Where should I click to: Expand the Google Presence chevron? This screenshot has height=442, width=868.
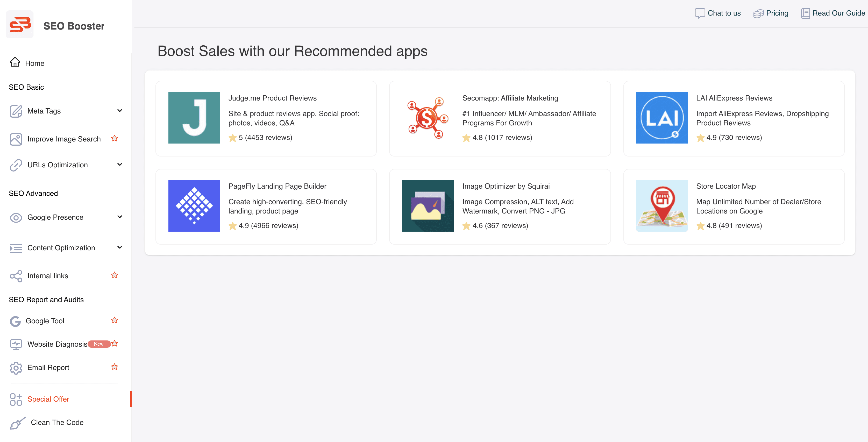[120, 217]
